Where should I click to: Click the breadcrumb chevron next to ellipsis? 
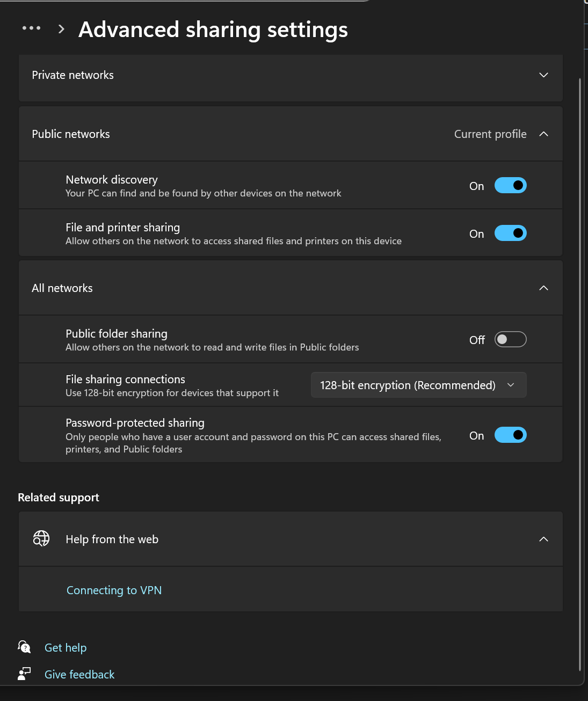(61, 30)
